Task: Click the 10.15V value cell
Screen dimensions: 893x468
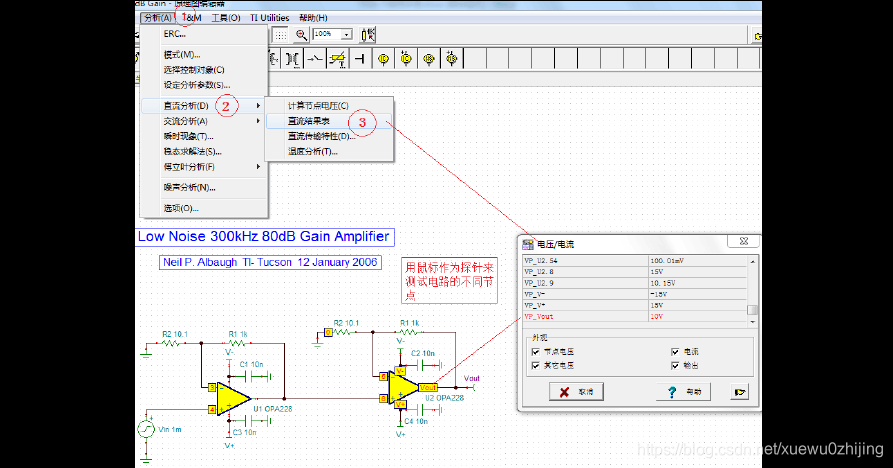Action: point(698,283)
